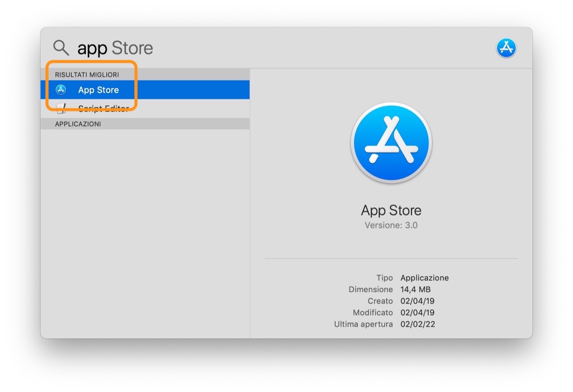Click the "Versione: 3.0" text
Screen dimensions: 573x392
pyautogui.click(x=391, y=225)
